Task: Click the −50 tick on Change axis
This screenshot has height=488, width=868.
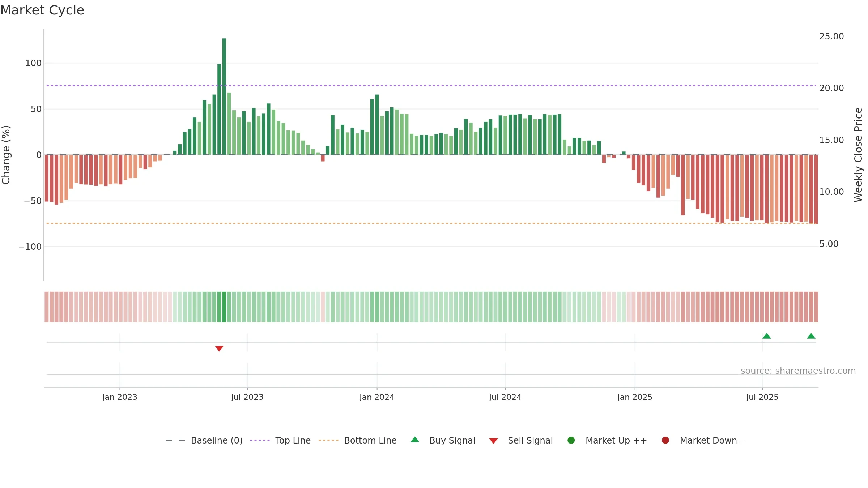Action: (33, 201)
